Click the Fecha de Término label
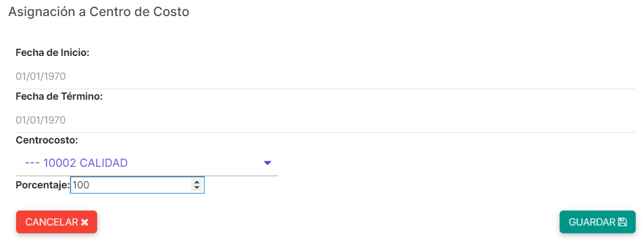The height and width of the screenshot is (246, 644). click(59, 97)
